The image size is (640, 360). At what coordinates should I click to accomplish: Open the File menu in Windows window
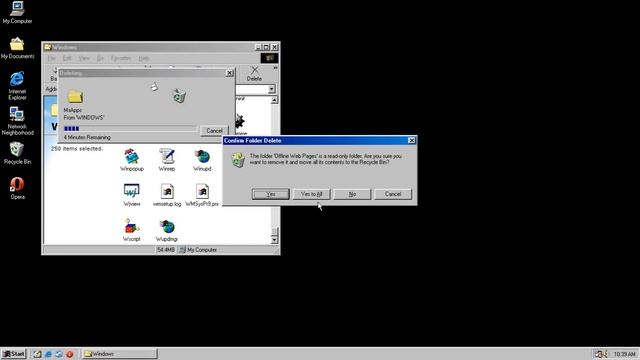[51, 58]
